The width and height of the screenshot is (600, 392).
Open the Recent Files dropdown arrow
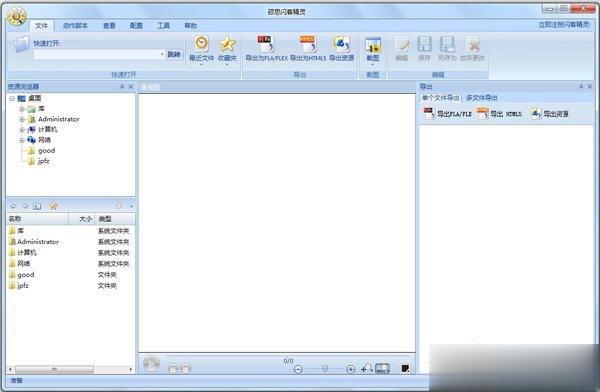(201, 65)
